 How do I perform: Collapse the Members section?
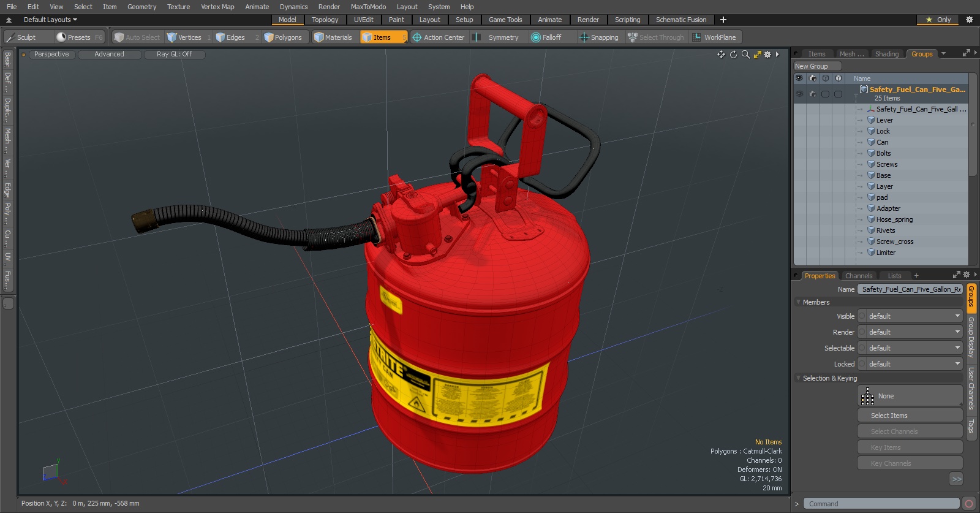coord(798,302)
